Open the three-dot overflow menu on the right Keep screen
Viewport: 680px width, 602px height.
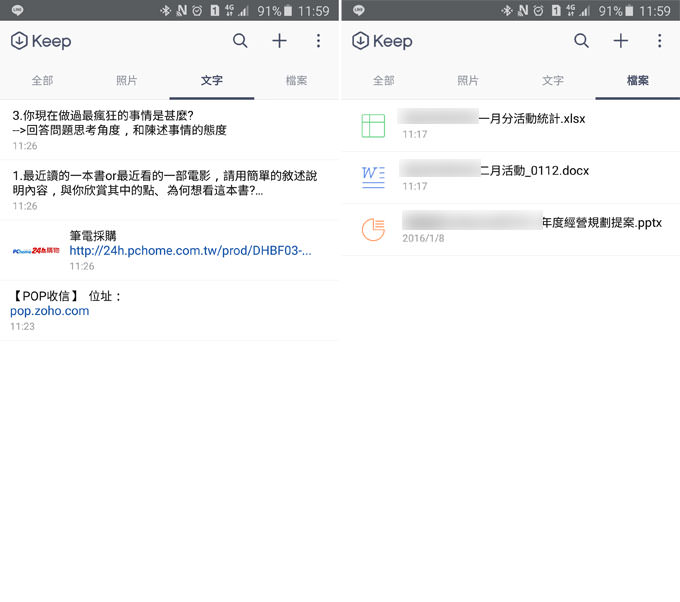click(x=659, y=41)
